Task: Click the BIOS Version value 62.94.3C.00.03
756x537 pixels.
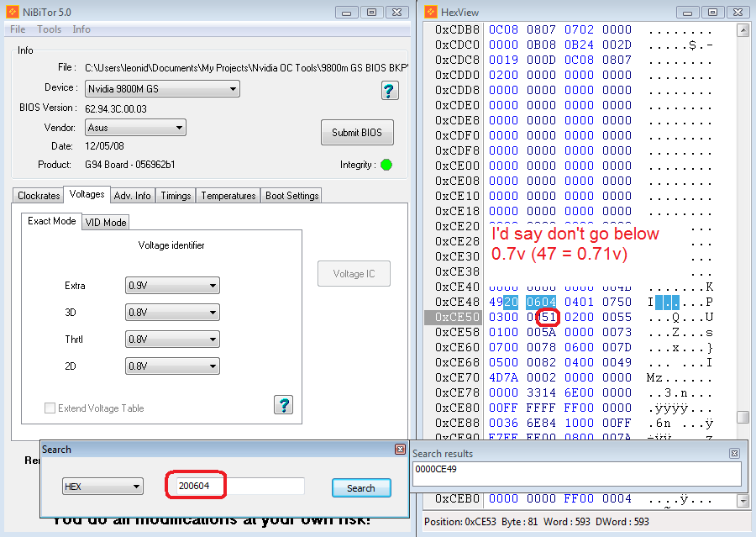Action: pyautogui.click(x=116, y=109)
